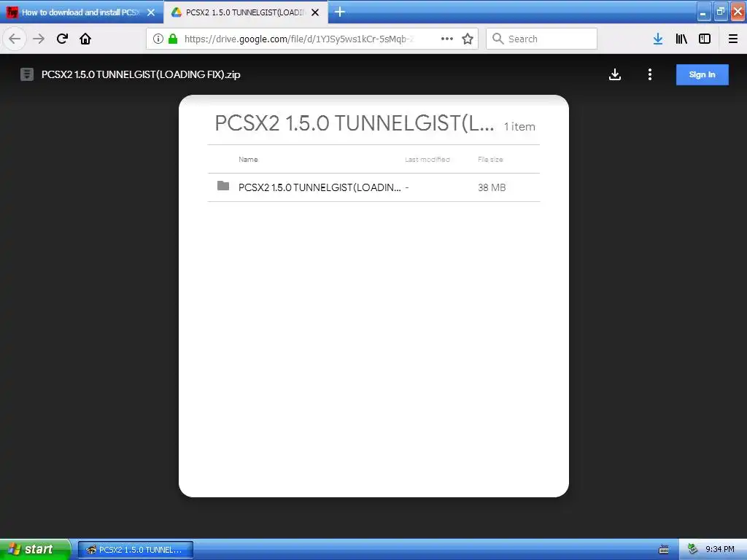Click the large PCSX2 1.5.0 TUNNELGIST heading

pyautogui.click(x=355, y=123)
